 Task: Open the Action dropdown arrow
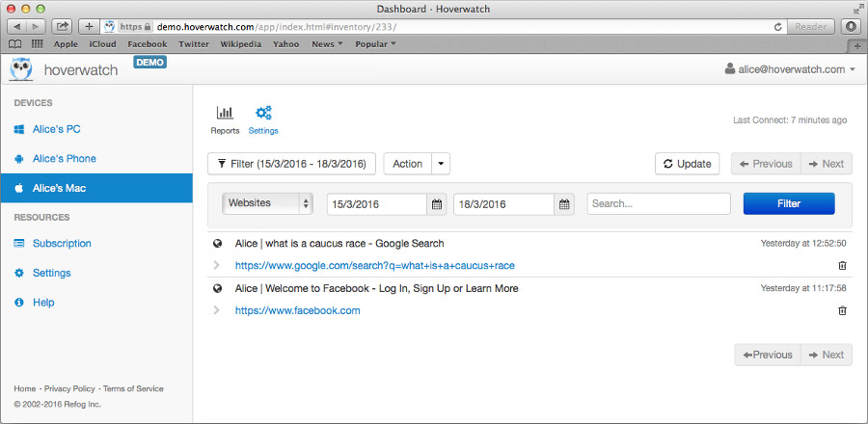tap(442, 164)
